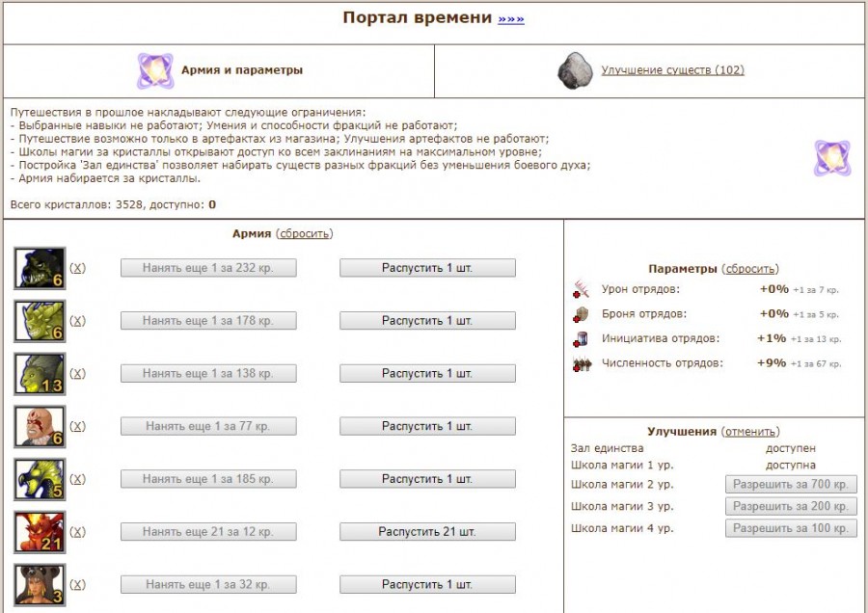
Task: Click the crystal icon beside Армия и параметры
Action: [x=155, y=70]
